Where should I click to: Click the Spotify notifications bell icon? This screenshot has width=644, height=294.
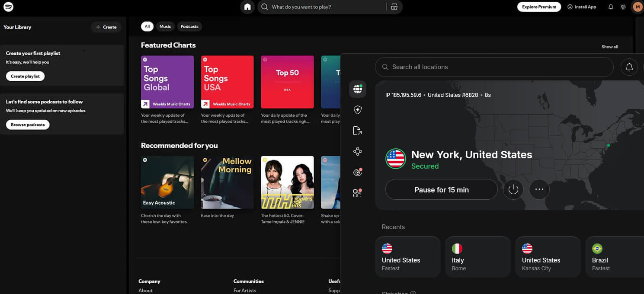611,7
